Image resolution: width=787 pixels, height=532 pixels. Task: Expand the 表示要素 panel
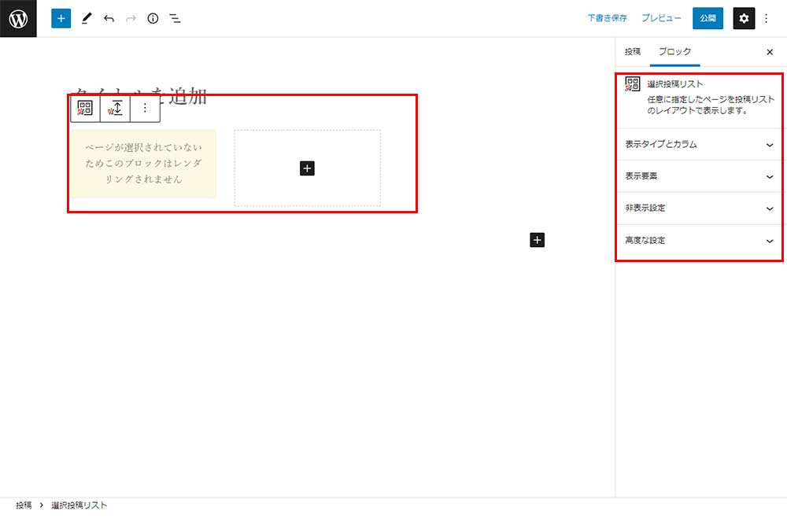click(699, 176)
